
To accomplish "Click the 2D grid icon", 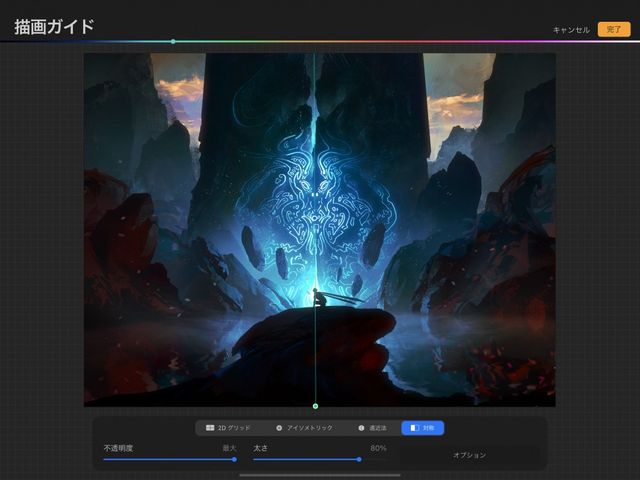I will (x=210, y=428).
